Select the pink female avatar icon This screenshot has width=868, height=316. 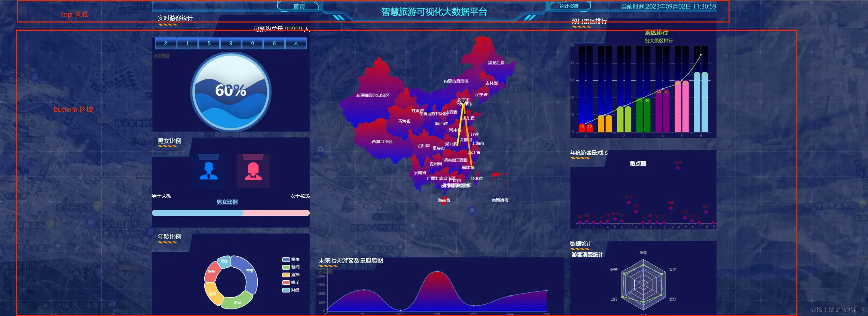[x=253, y=170]
